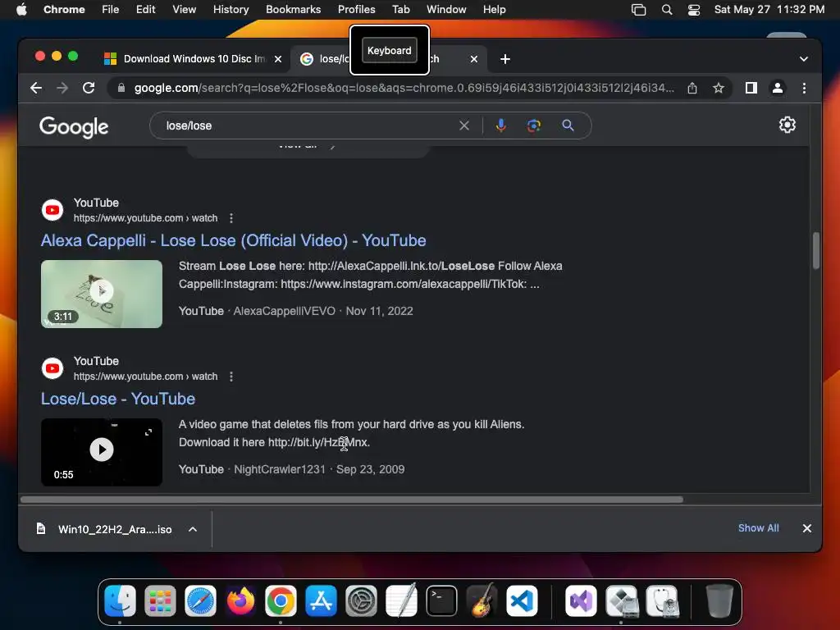Open Google quick settings gear
Image resolution: width=840 pixels, height=630 pixels.
pos(787,125)
